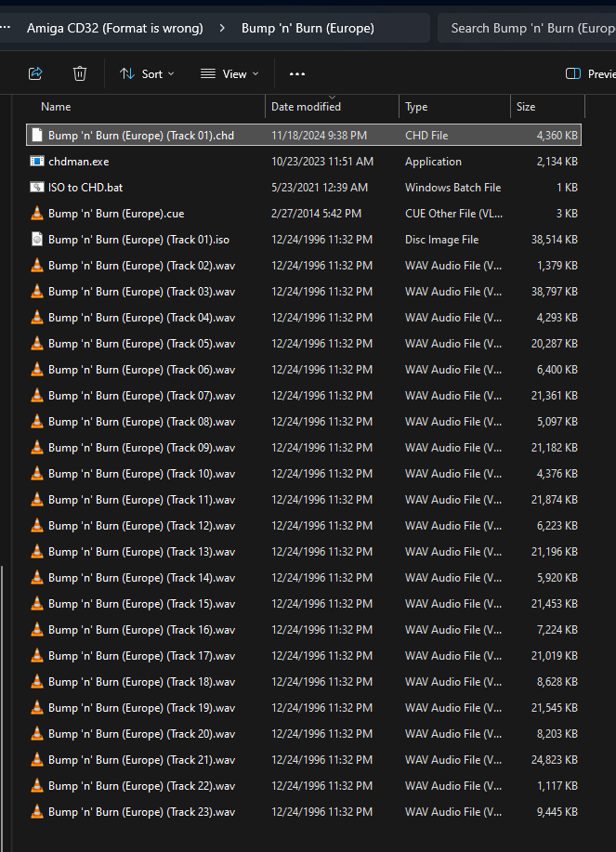Click the VLC icon for Track 17.wav
Screen dimensions: 616x852
(x=37, y=655)
